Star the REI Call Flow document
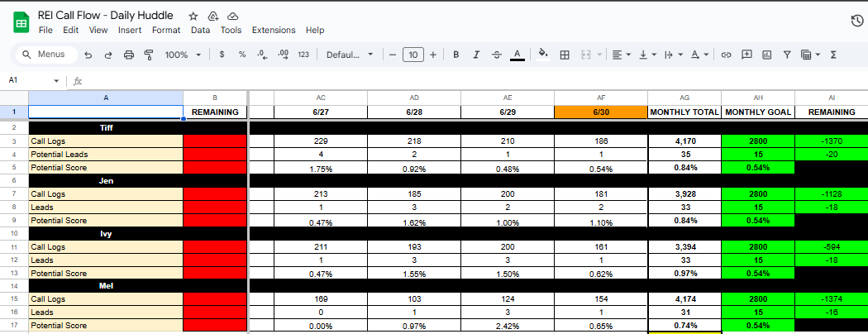This screenshot has height=334, width=868. 193,16
